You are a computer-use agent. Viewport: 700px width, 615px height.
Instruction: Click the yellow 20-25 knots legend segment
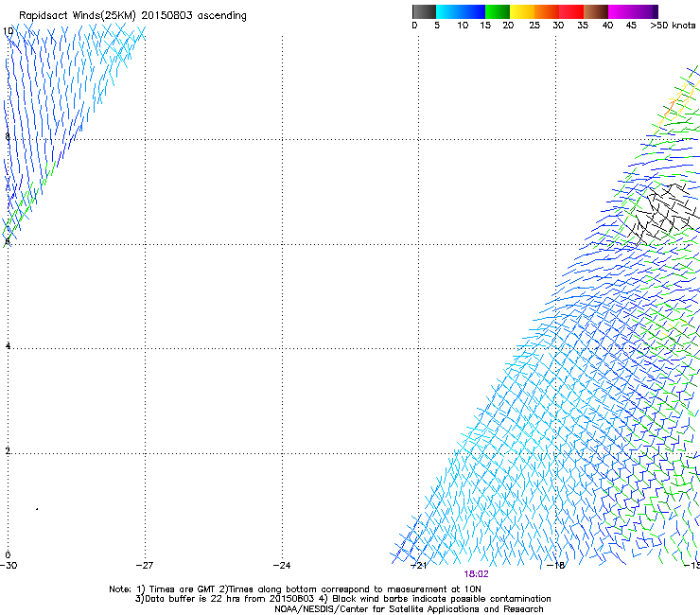[522, 11]
